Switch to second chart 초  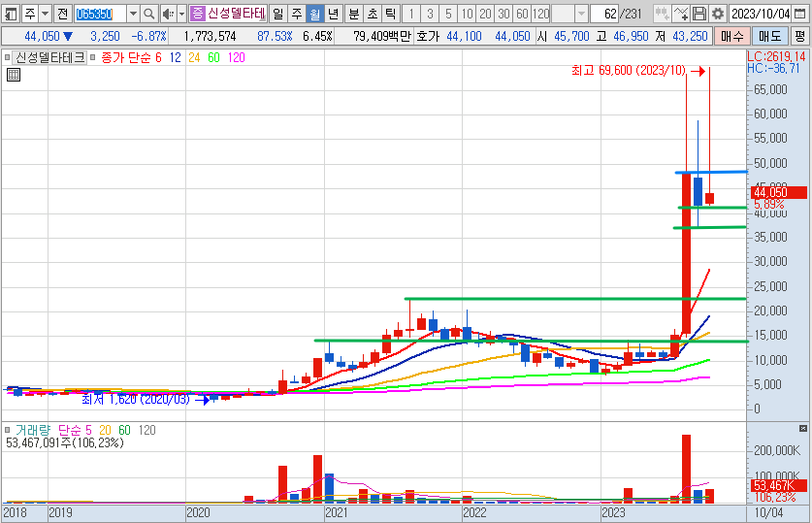373,14
